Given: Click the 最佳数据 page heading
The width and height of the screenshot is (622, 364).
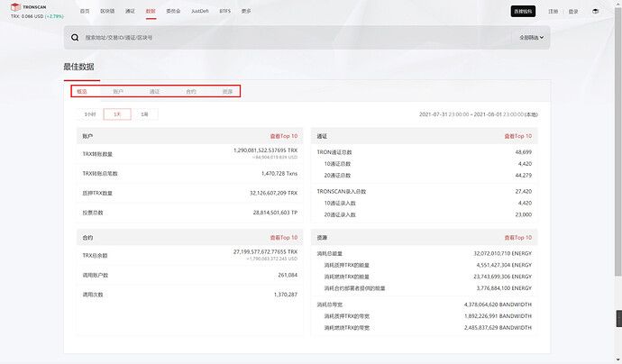Looking at the screenshot, I should point(79,67).
